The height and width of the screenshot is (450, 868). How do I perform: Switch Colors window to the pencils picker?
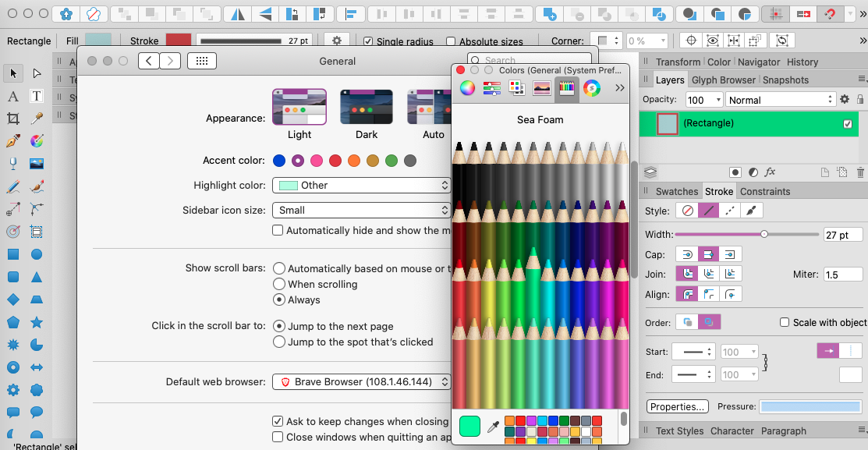pos(566,87)
